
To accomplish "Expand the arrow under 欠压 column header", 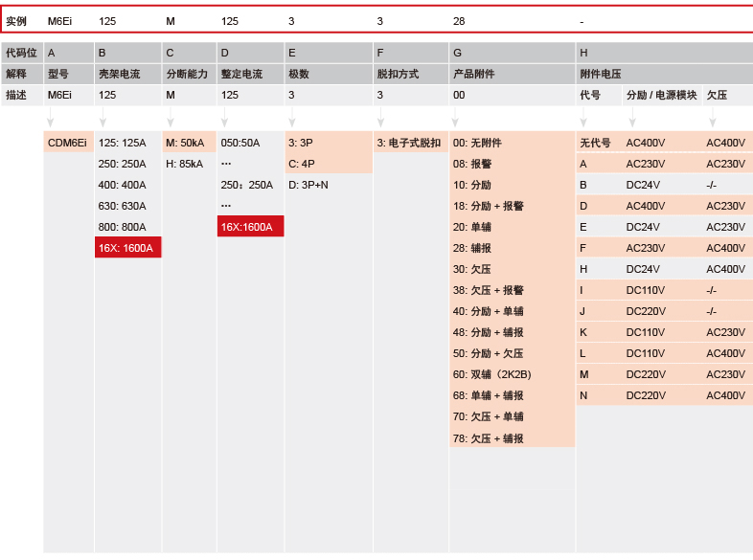I will (711, 119).
